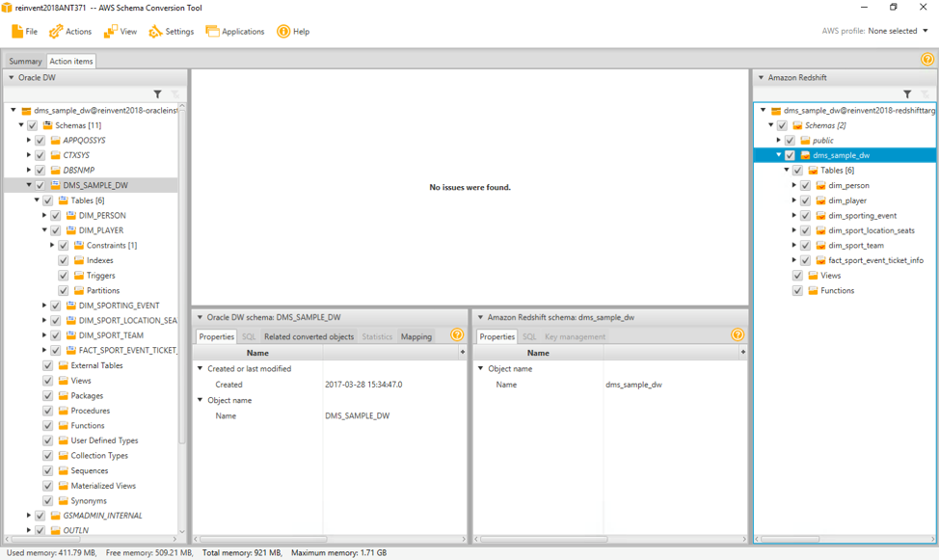Expand the APPQOSSYS schema node

coord(28,140)
